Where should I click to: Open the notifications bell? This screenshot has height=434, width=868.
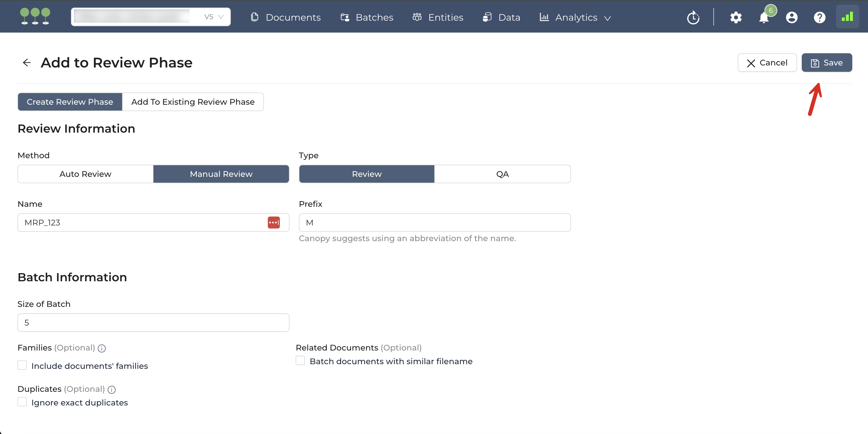(x=764, y=17)
